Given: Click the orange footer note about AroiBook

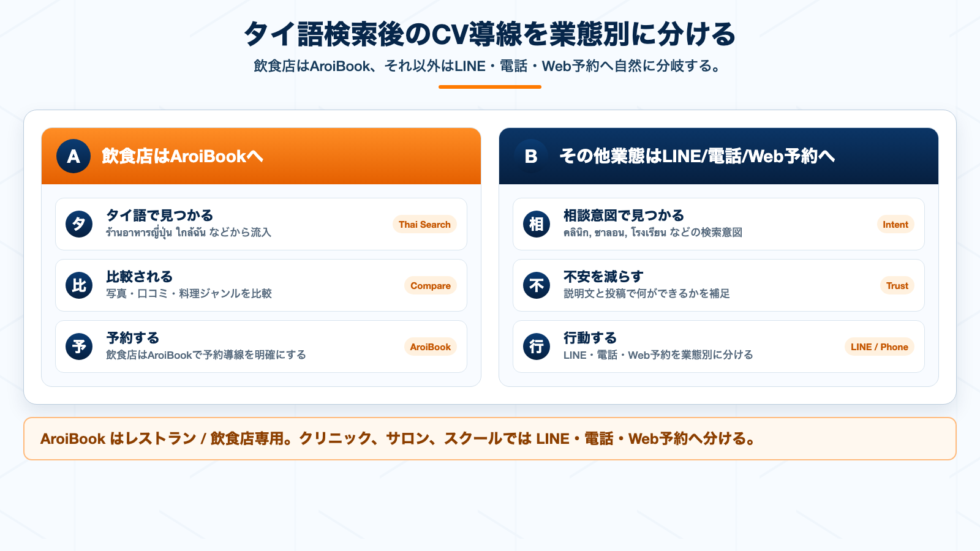Looking at the screenshot, I should tap(490, 438).
